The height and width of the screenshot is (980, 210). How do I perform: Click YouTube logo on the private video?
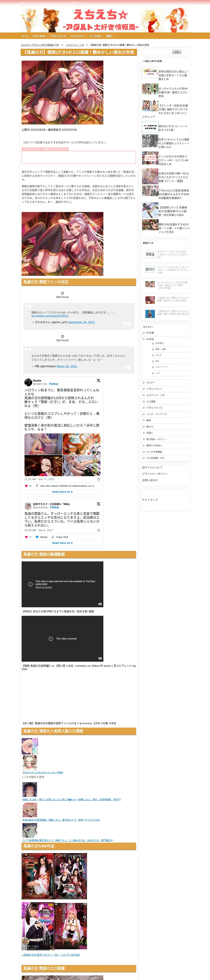pyautogui.click(x=100, y=659)
